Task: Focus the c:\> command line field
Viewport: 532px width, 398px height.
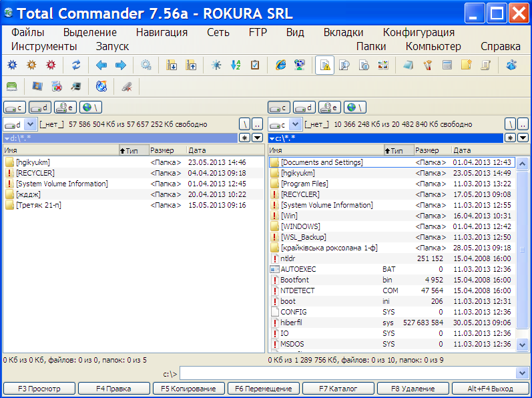Action: click(348, 373)
